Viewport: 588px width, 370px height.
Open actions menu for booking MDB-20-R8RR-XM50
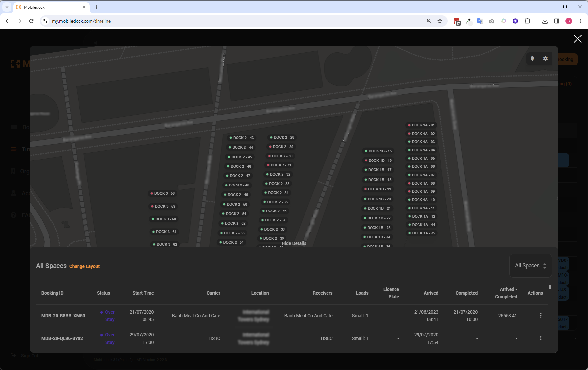coord(541,315)
